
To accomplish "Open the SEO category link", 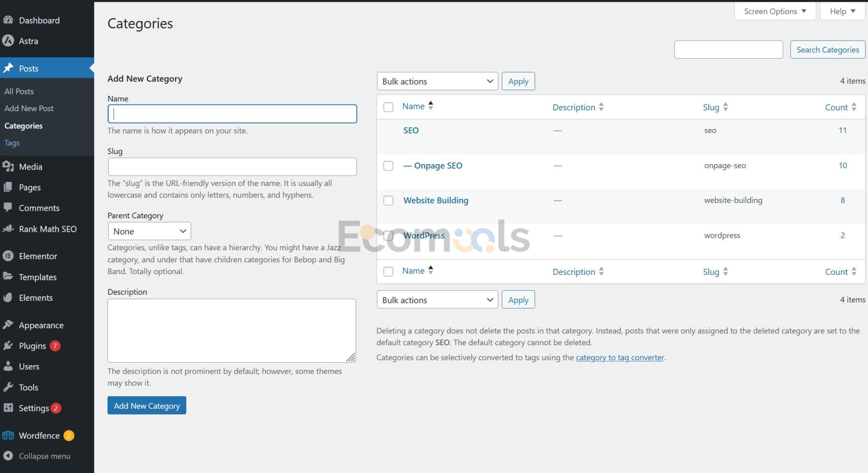I will 411,130.
